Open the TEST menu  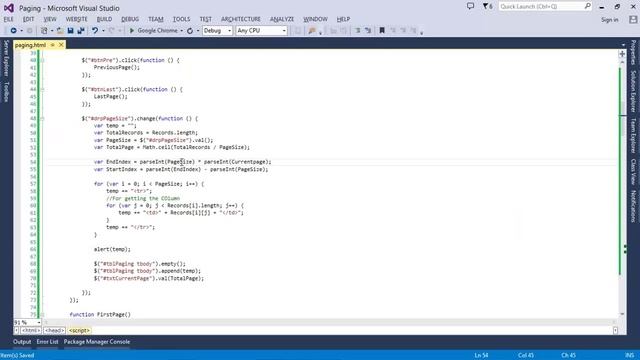[x=206, y=19]
